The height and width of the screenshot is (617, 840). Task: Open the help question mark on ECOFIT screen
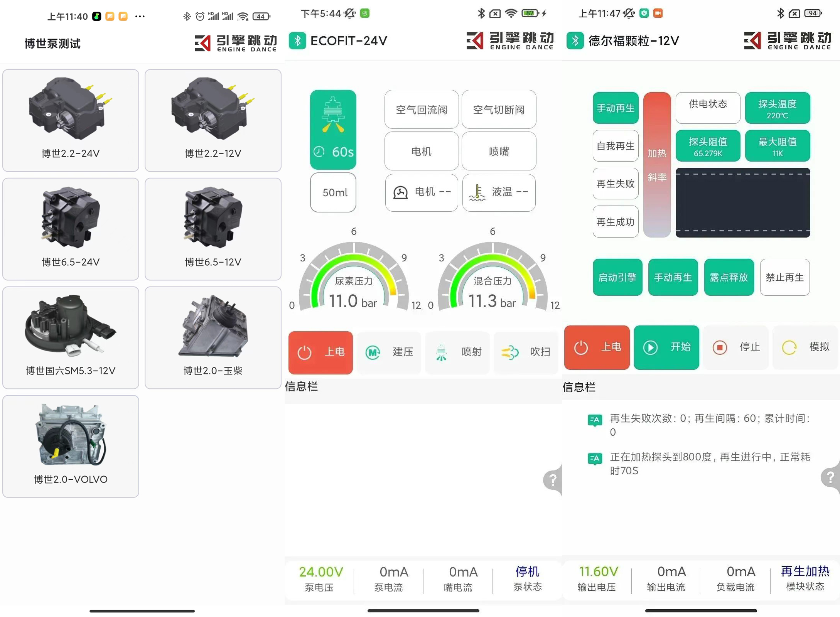click(x=553, y=480)
